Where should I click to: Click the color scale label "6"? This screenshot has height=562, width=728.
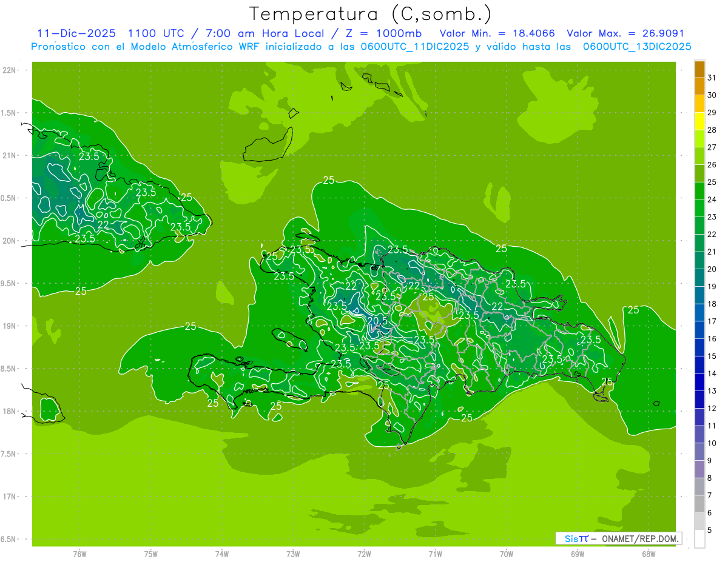click(x=710, y=513)
